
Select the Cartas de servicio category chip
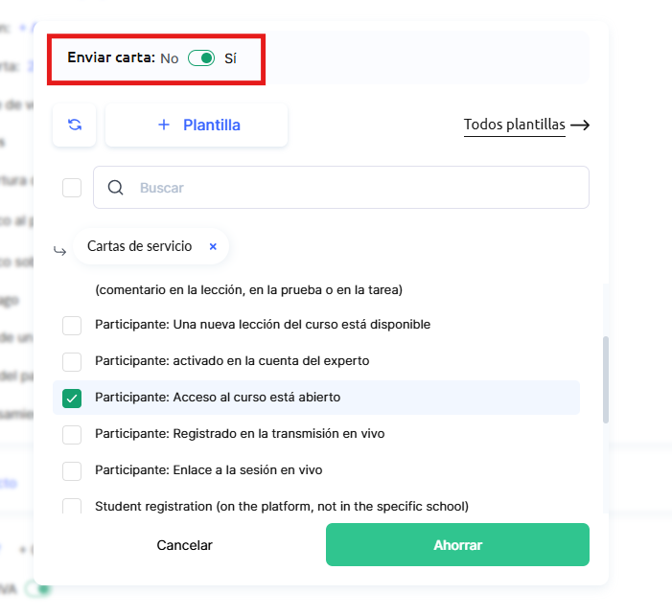click(x=140, y=246)
